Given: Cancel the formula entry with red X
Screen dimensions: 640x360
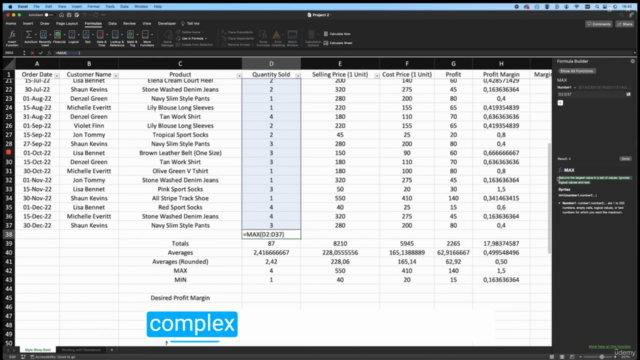Looking at the screenshot, I should 32,53.
